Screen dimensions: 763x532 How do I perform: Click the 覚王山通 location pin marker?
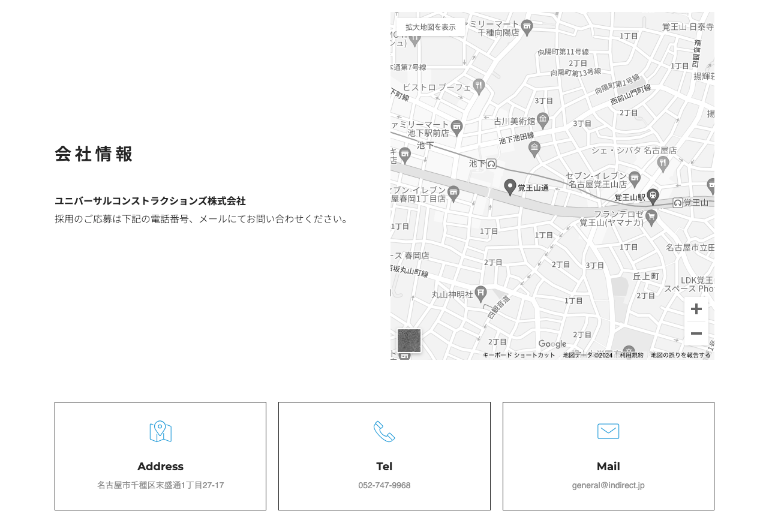[x=510, y=187]
